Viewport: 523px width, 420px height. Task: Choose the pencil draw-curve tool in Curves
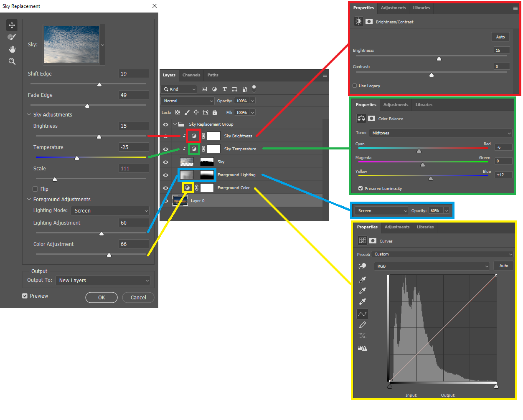363,325
